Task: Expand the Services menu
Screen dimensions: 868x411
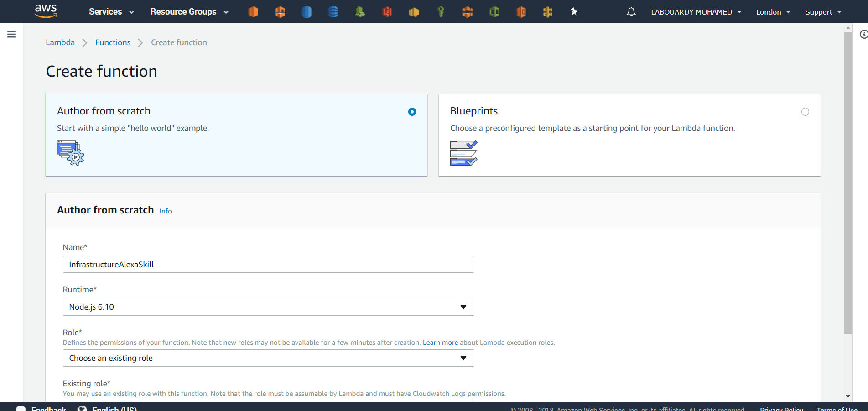Action: pos(111,12)
